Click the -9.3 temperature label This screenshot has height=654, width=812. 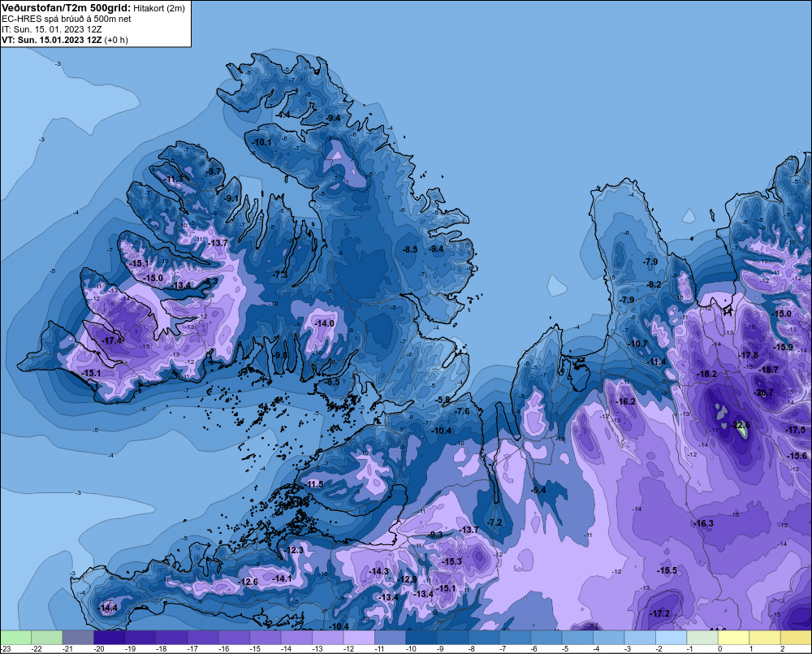pos(436,535)
